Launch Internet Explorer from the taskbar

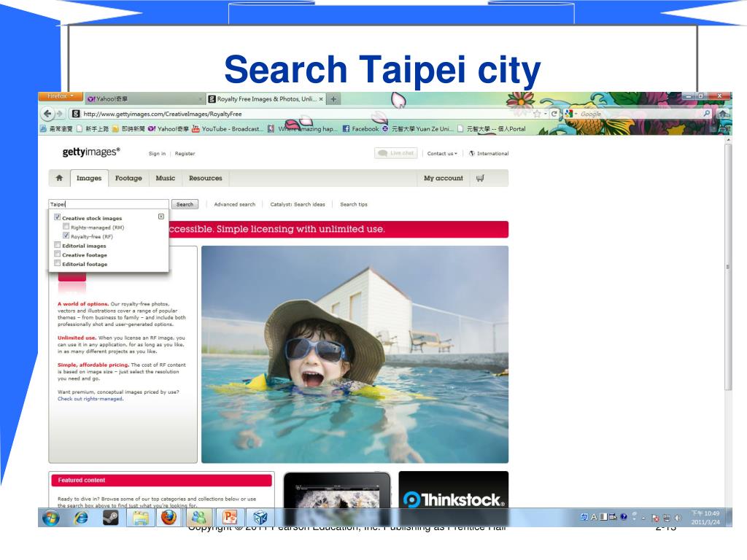(81, 518)
